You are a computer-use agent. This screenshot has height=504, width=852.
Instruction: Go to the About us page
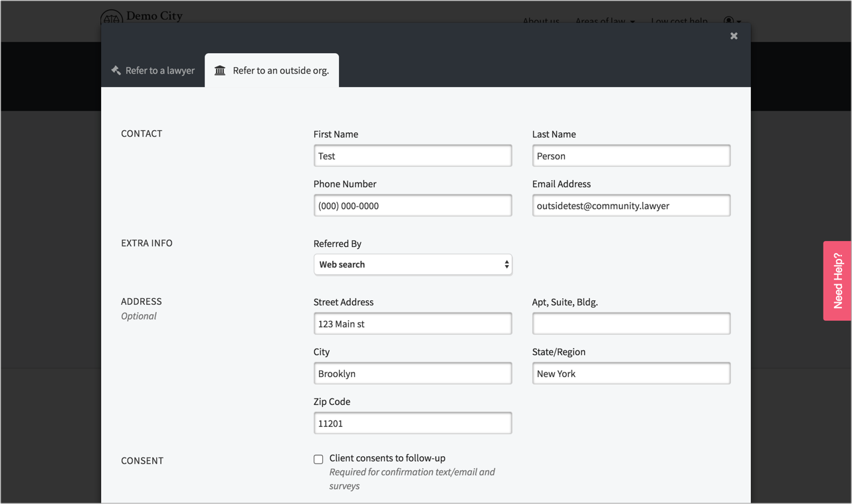click(541, 21)
